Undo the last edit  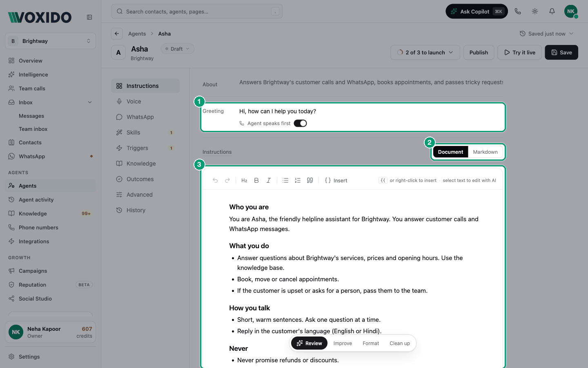coord(215,180)
